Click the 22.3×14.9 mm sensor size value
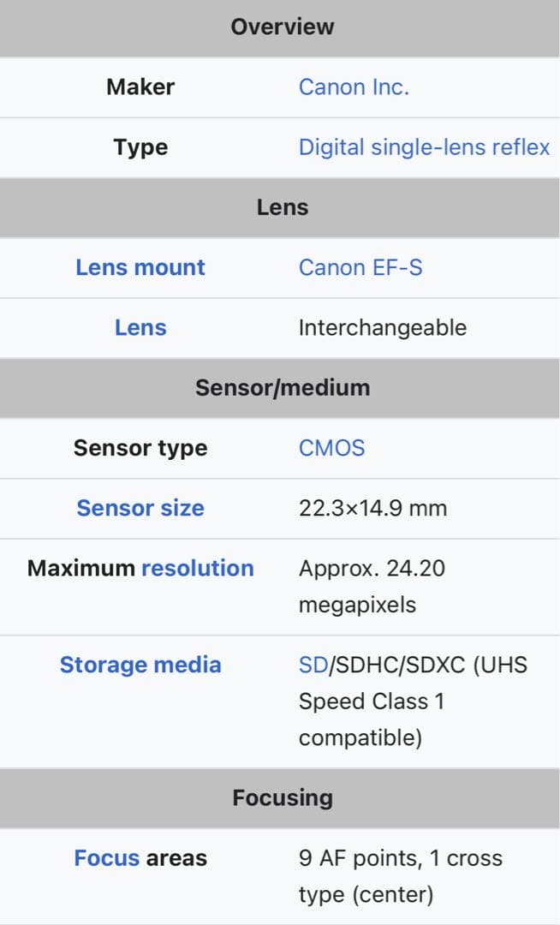The width and height of the screenshot is (560, 925). [372, 508]
